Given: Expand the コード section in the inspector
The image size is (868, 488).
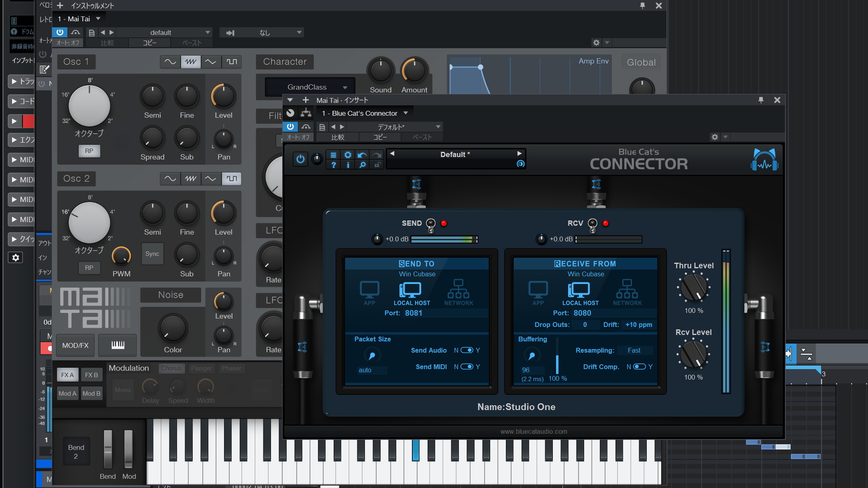Looking at the screenshot, I should pos(22,101).
